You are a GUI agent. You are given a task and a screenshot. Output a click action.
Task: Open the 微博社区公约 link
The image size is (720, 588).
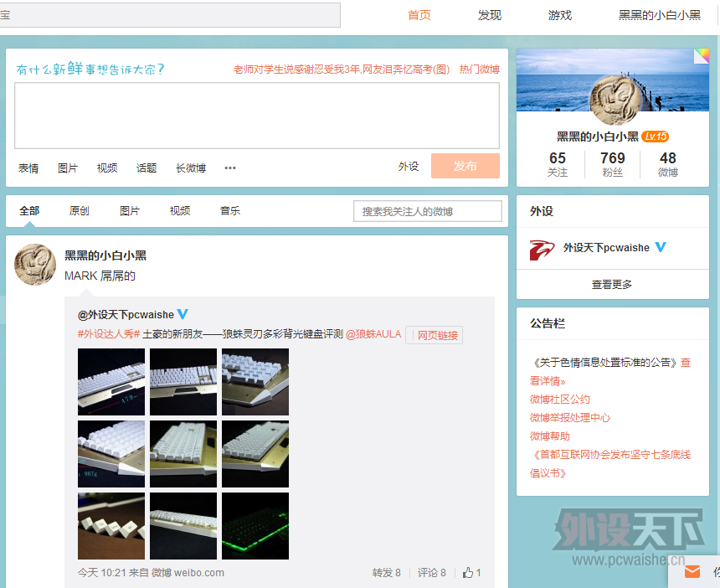pos(560,400)
